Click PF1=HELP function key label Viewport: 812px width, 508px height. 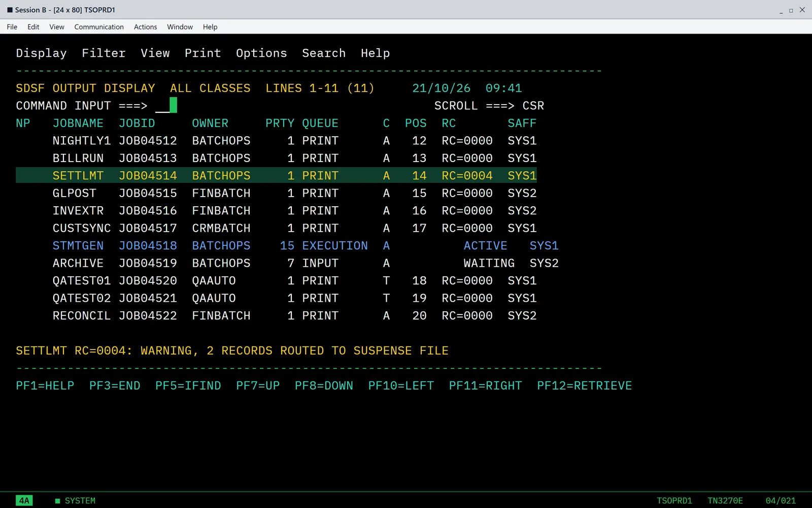coord(45,386)
